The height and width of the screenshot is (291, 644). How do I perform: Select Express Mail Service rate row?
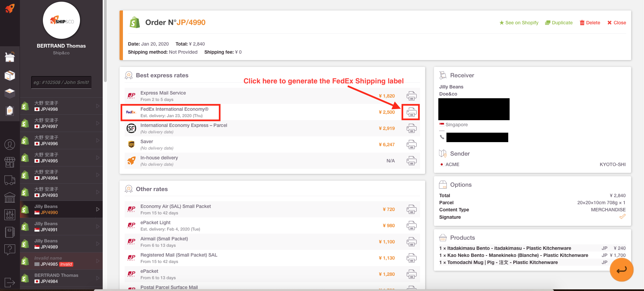[272, 96]
